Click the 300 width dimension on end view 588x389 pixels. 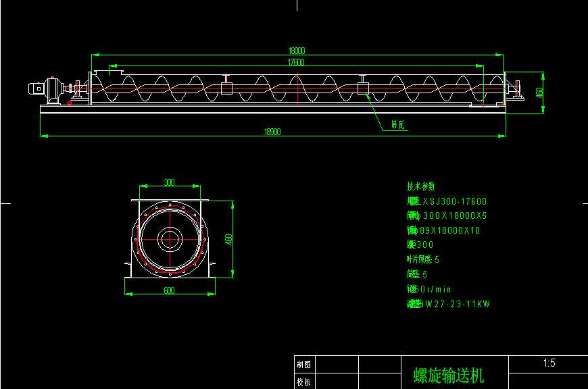click(169, 182)
